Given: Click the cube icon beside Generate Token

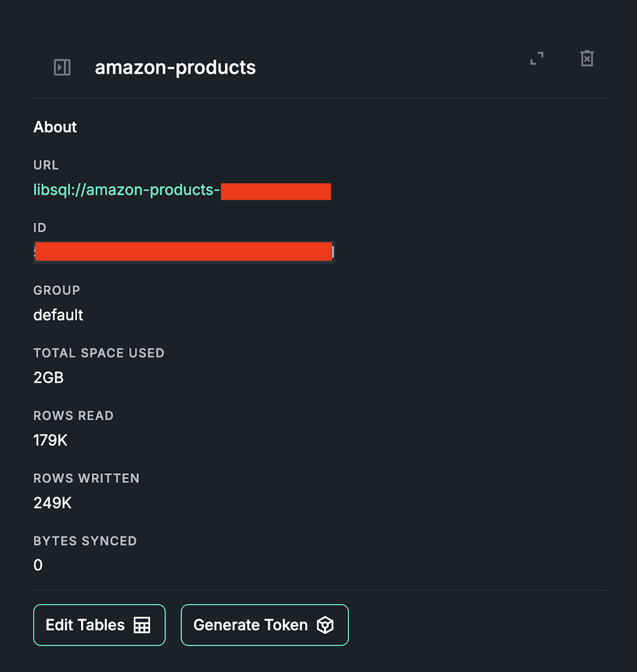Looking at the screenshot, I should (326, 625).
